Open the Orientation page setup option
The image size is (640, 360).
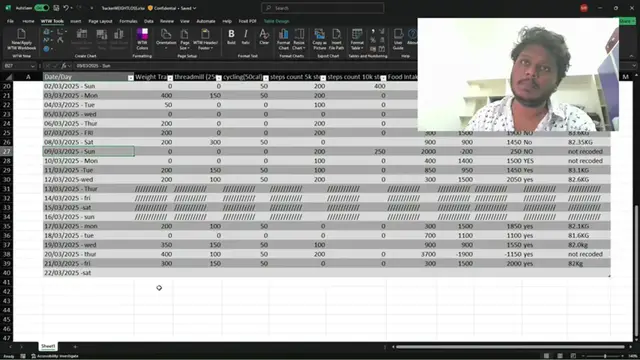pyautogui.click(x=166, y=39)
